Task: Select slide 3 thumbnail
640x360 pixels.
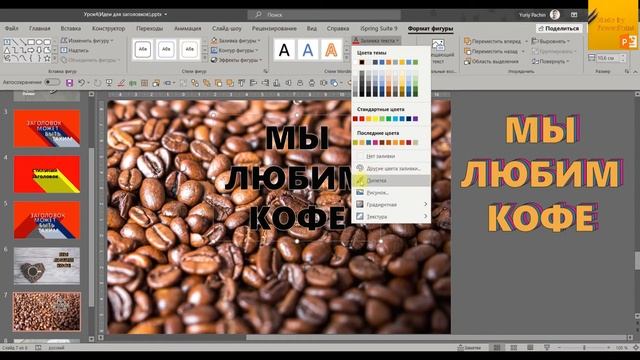Action: click(x=47, y=128)
